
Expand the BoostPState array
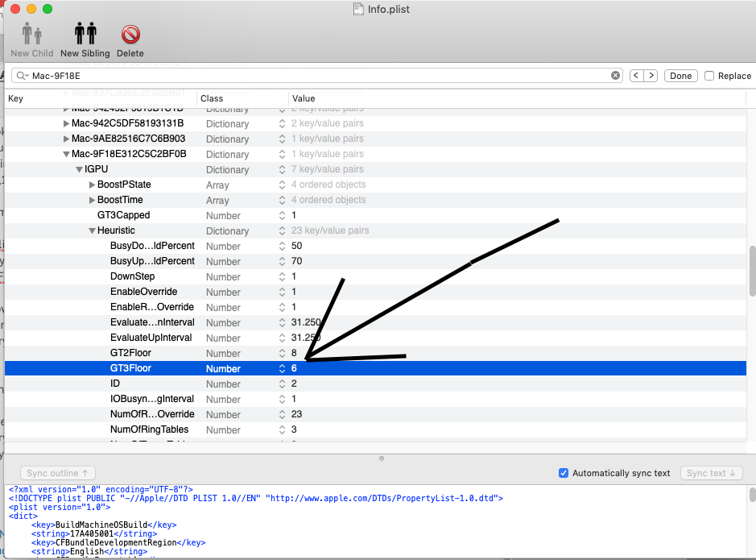[92, 185]
